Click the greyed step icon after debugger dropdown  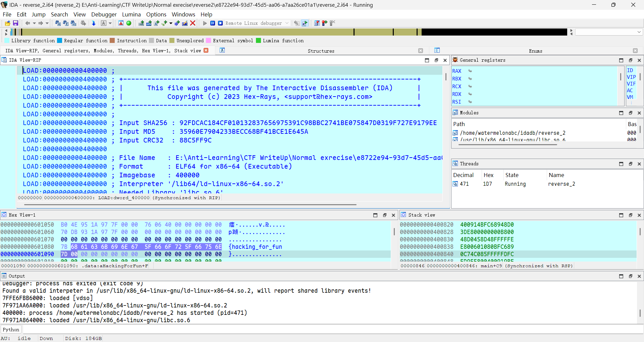click(297, 23)
